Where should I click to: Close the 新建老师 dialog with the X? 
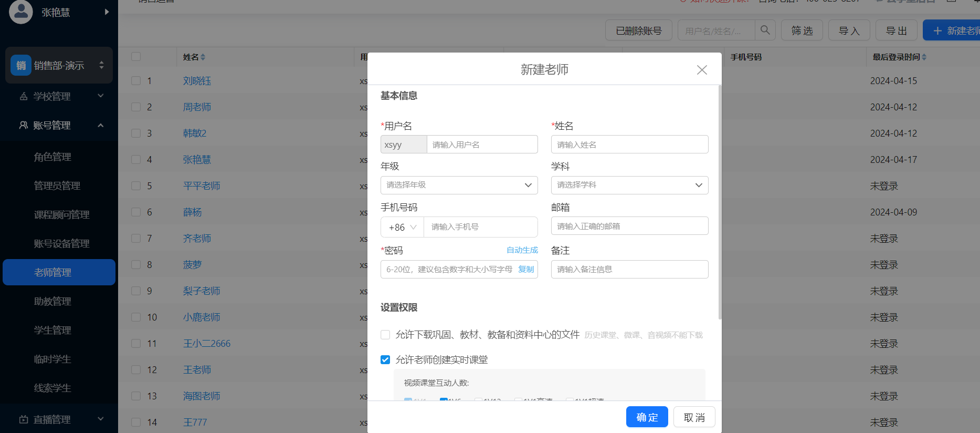702,70
